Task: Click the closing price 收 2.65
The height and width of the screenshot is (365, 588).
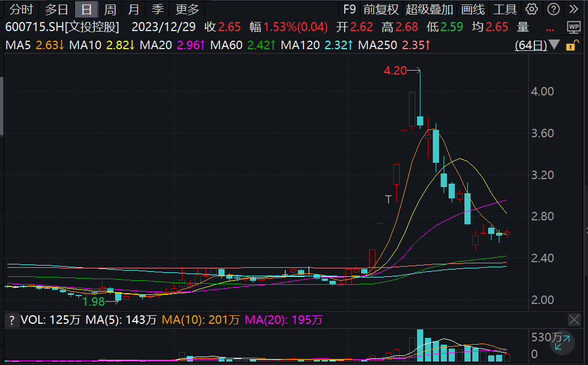Action: coord(222,27)
